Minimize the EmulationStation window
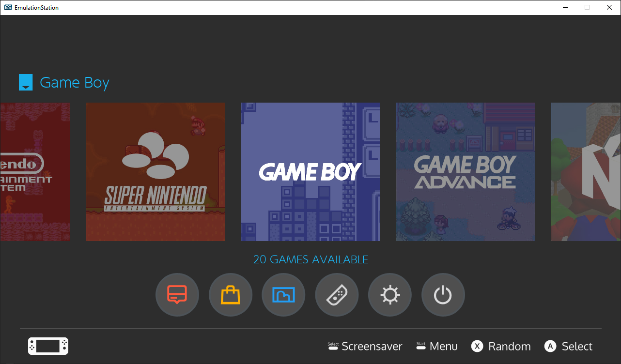The image size is (621, 364). pos(565,7)
